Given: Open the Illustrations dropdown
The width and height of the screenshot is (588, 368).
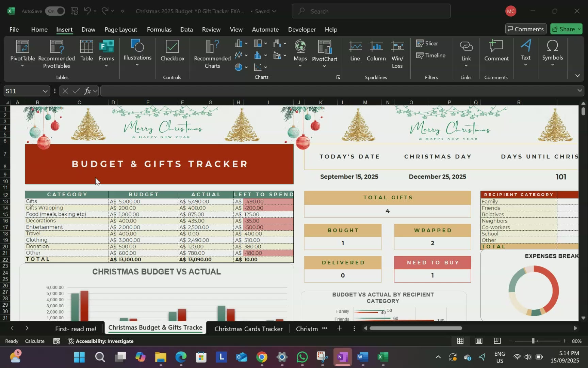Looking at the screenshot, I should click(x=137, y=53).
